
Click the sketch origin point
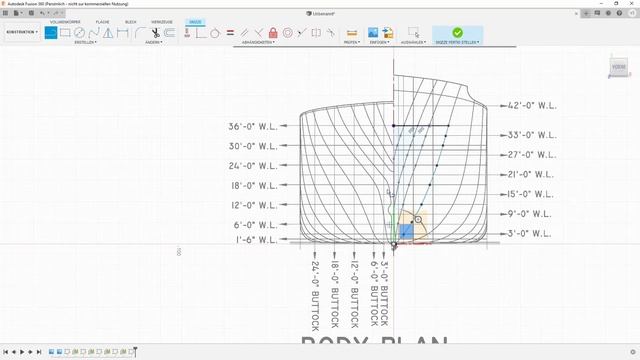click(x=394, y=245)
